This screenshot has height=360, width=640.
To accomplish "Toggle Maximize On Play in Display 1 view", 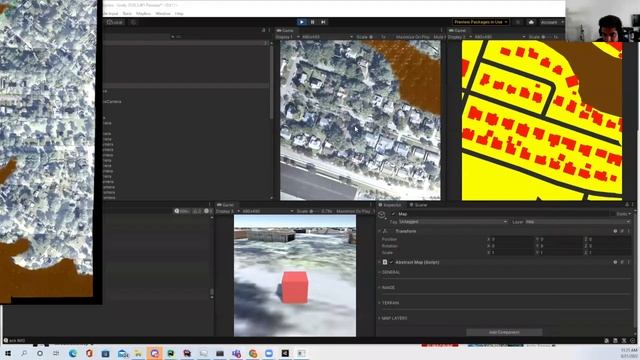I will point(413,37).
